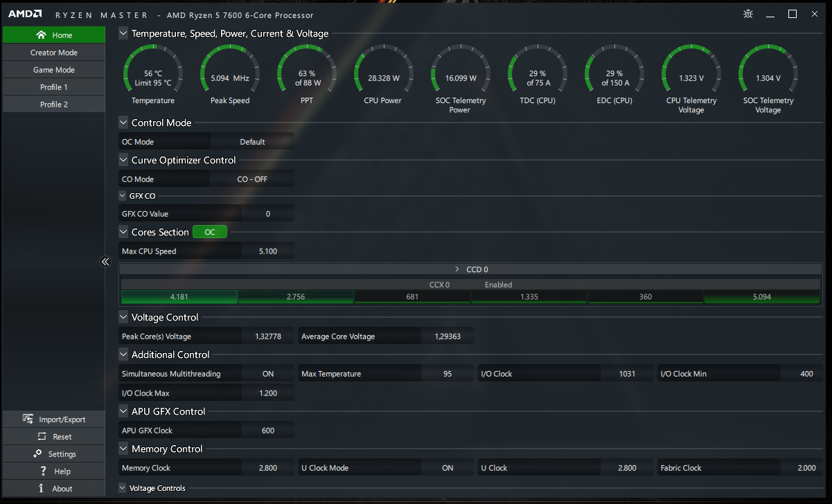Click CO Mode CO - OFF value
Screen dimensions: 832x504
tap(252, 179)
